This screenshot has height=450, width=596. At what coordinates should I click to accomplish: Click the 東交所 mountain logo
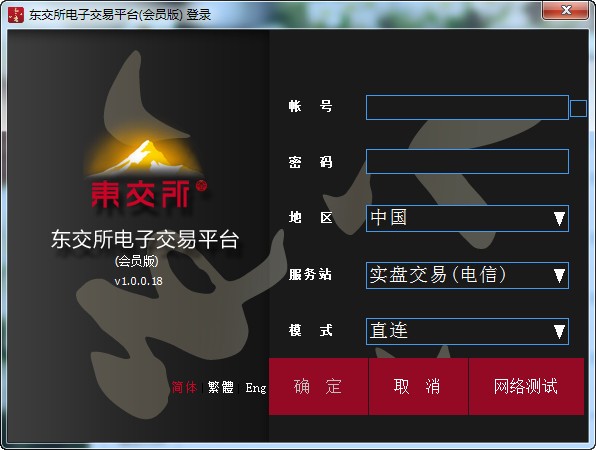coord(146,173)
